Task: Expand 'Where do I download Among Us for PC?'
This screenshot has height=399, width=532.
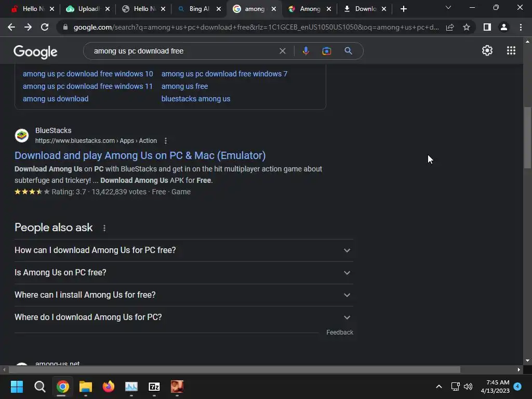Action: [x=184, y=317]
